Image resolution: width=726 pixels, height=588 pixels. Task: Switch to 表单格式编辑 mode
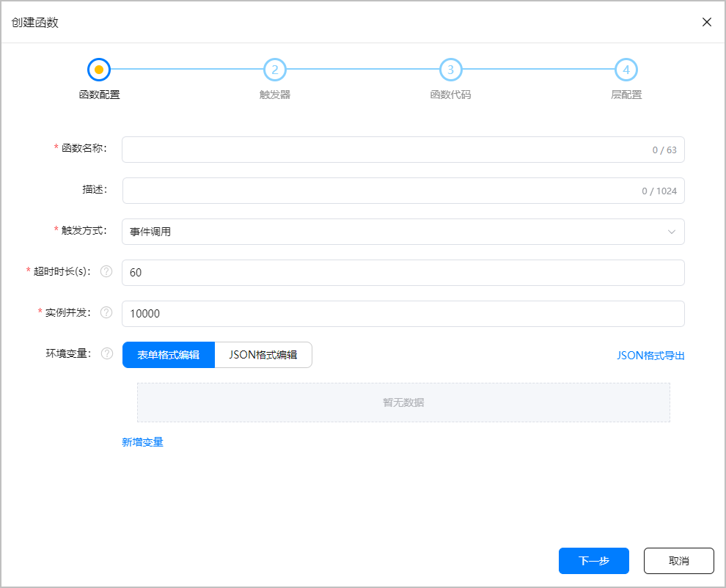pyautogui.click(x=169, y=355)
